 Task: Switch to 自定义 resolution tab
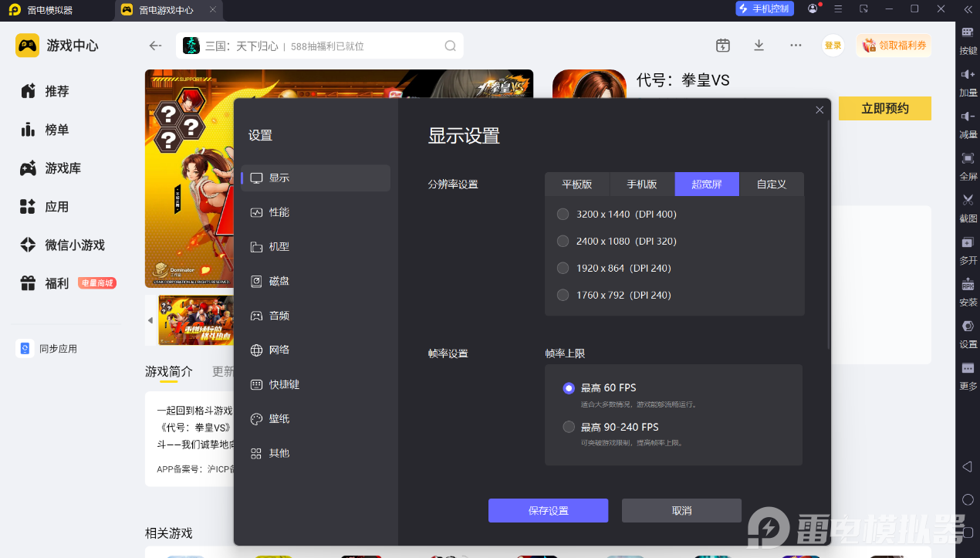coord(772,184)
